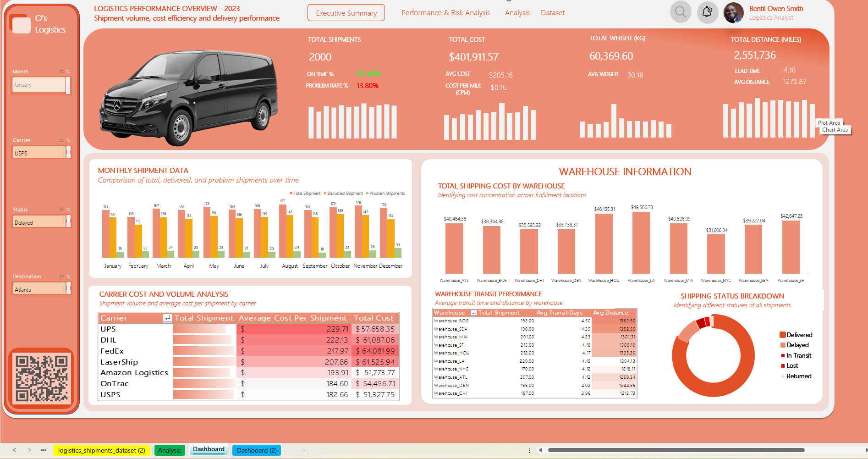Clear the Status slicer filter

68,210
